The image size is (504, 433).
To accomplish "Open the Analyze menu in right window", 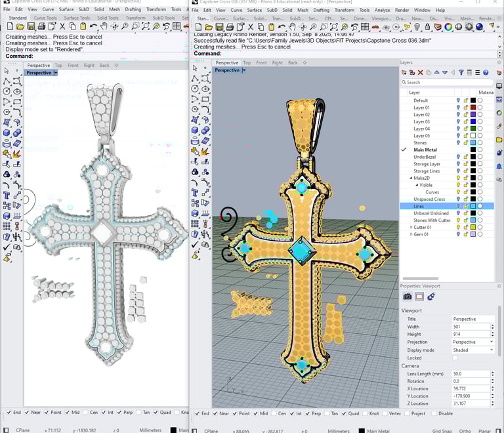I will [382, 10].
